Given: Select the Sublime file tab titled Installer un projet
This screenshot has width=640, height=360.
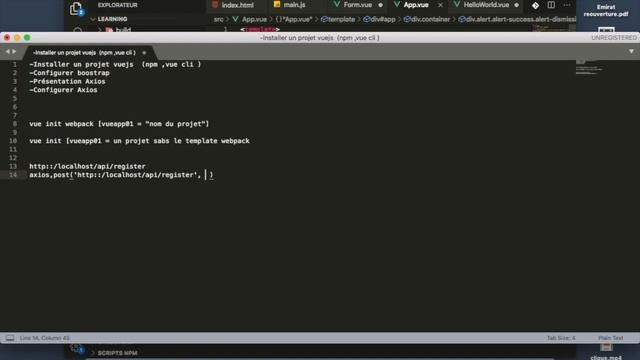Looking at the screenshot, I should pos(84,53).
